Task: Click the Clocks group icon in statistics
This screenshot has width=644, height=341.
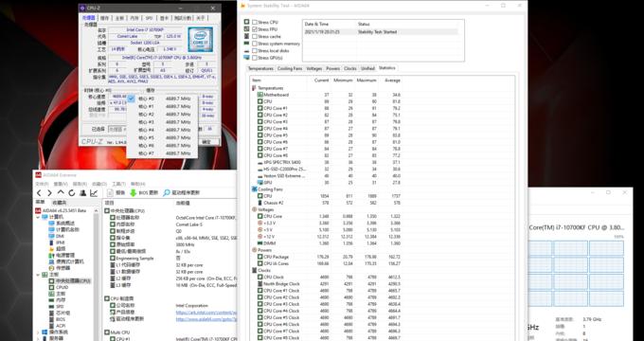Action: (254, 270)
